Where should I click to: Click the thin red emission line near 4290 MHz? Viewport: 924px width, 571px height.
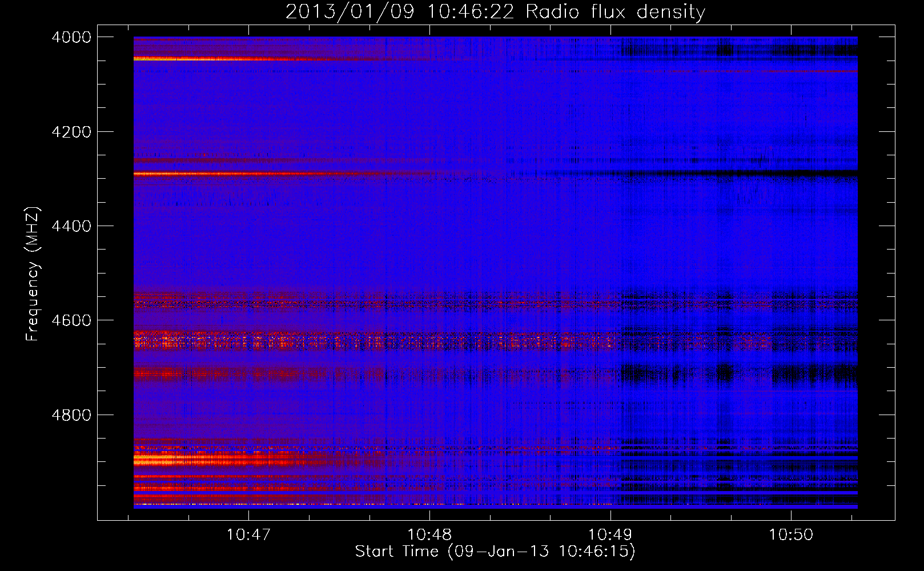[257, 174]
